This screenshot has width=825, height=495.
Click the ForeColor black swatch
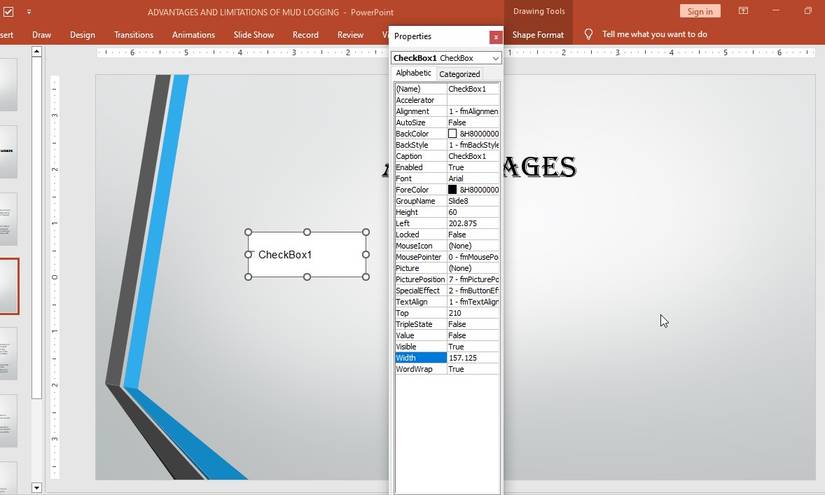452,189
